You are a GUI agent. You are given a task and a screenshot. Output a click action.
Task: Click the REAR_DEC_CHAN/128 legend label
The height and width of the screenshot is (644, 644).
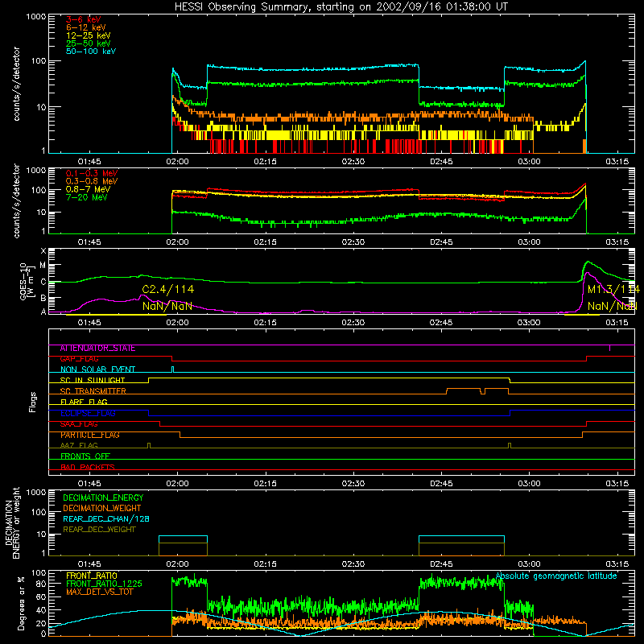[x=106, y=519]
